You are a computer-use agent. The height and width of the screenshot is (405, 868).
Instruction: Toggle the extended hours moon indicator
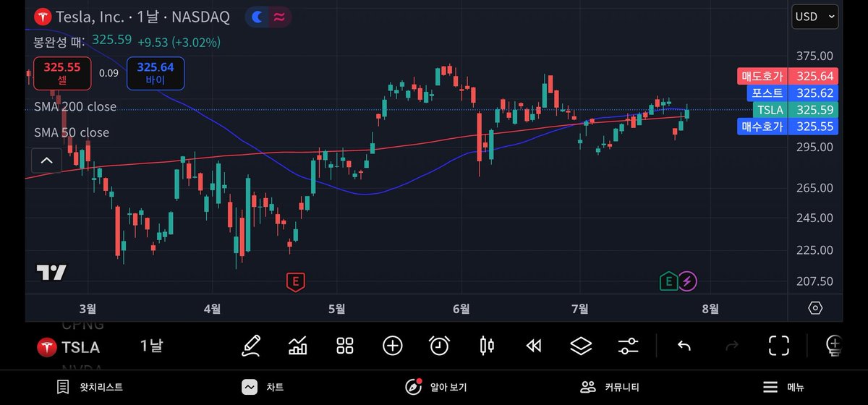(x=257, y=17)
